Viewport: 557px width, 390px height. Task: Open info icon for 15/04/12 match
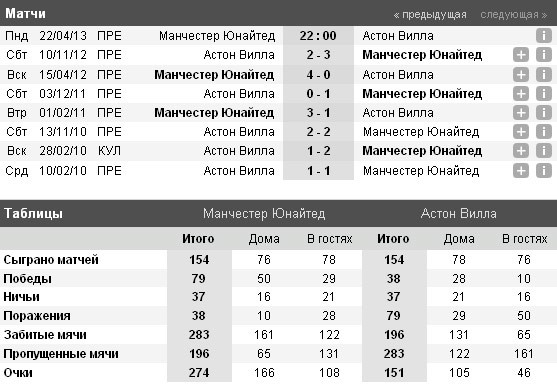pyautogui.click(x=544, y=75)
